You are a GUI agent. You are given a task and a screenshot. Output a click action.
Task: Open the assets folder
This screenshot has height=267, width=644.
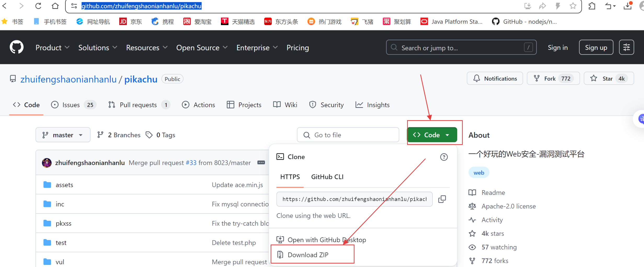click(x=64, y=185)
